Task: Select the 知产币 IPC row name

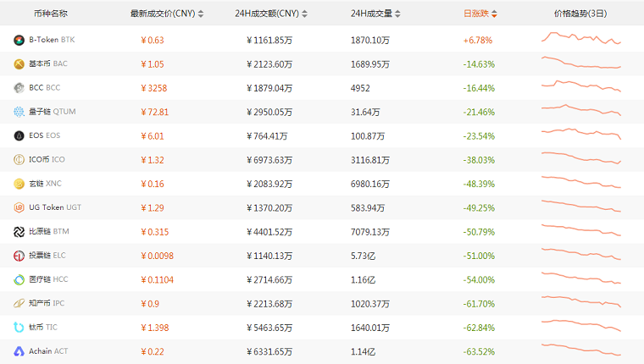Action: pos(47,303)
